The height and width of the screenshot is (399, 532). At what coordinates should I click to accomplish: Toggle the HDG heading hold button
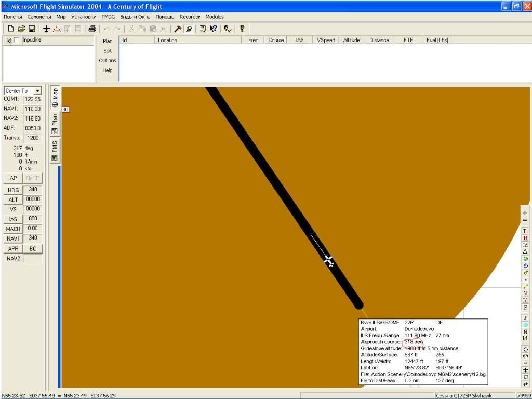point(14,190)
